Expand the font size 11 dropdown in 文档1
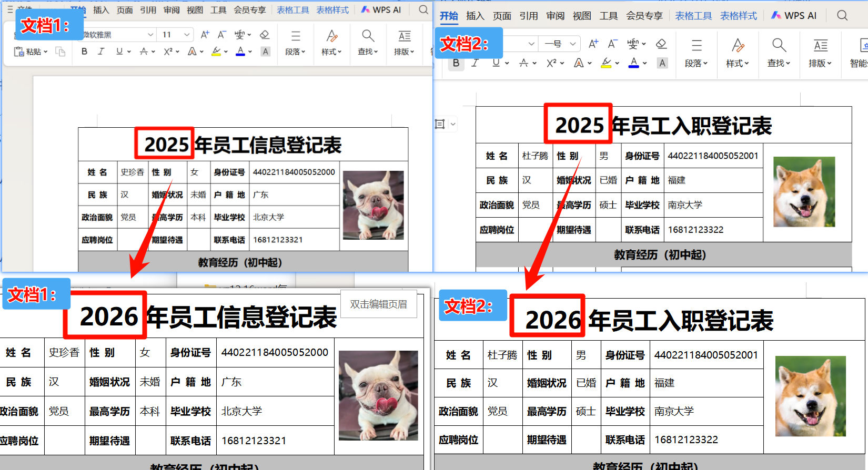This screenshot has height=470, width=868. tap(187, 35)
